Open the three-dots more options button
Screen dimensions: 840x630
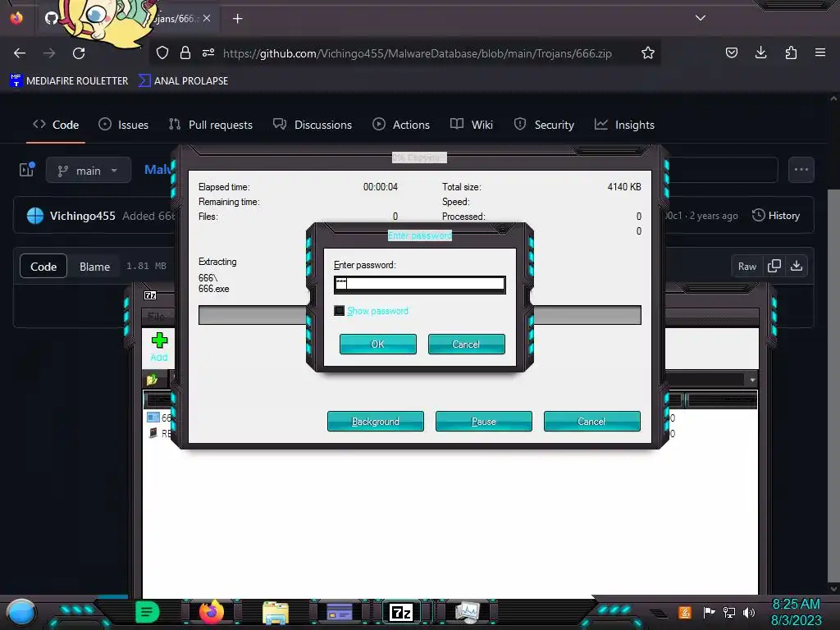tap(801, 170)
